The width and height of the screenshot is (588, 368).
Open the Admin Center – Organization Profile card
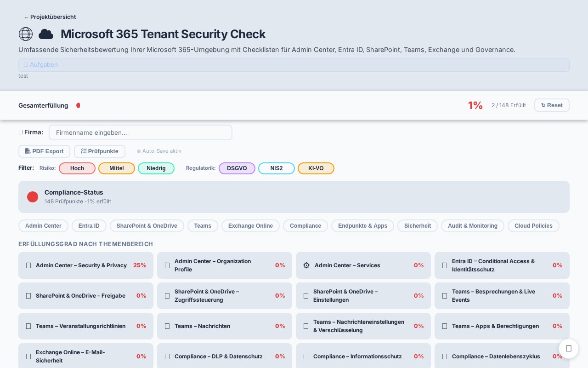(x=225, y=265)
